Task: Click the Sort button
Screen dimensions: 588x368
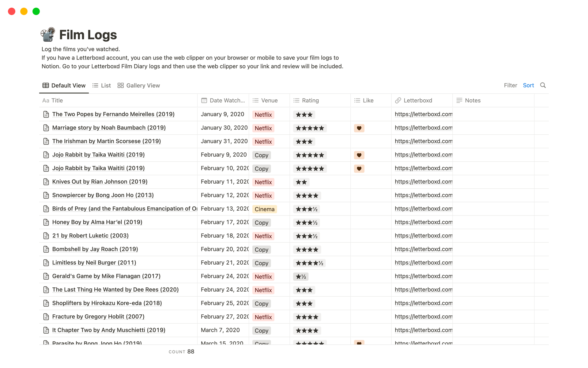Action: [x=528, y=85]
